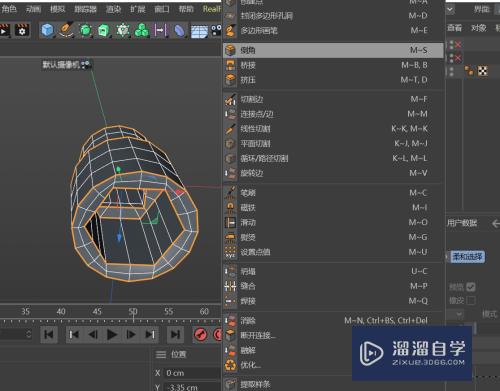Click the default camera label icon in viewport
The image size is (500, 391).
click(x=86, y=64)
